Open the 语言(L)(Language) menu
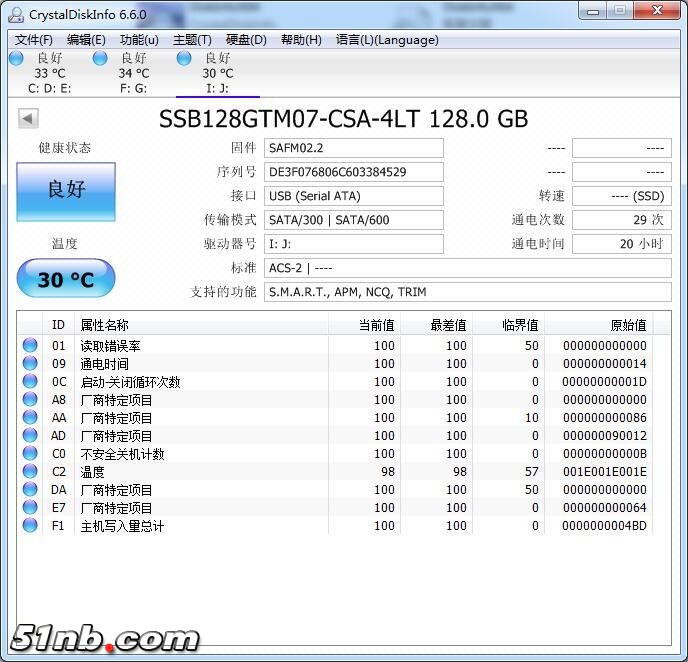 (387, 40)
